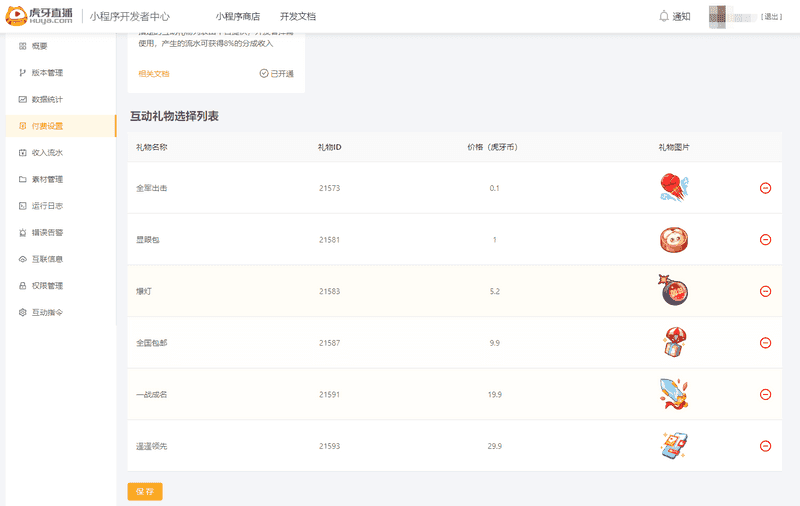Click the 遥遥领先 gift name
The height and width of the screenshot is (506, 800).
(x=152, y=446)
